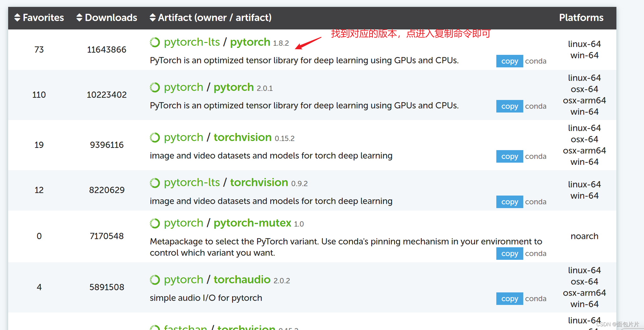644x330 pixels.
Task: Expand the conda option for torchaudio 2.0.2
Action: (536, 298)
